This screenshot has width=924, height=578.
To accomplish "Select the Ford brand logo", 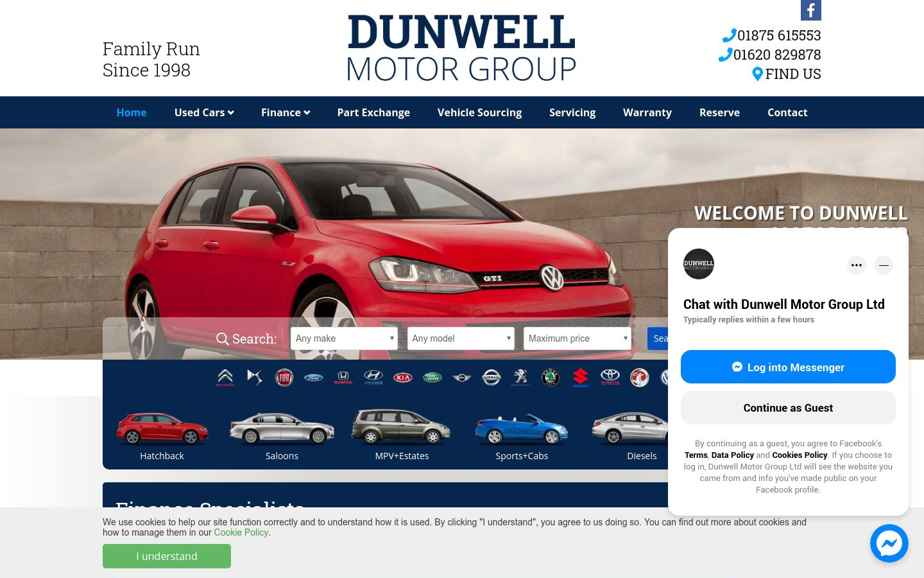I will (x=314, y=378).
